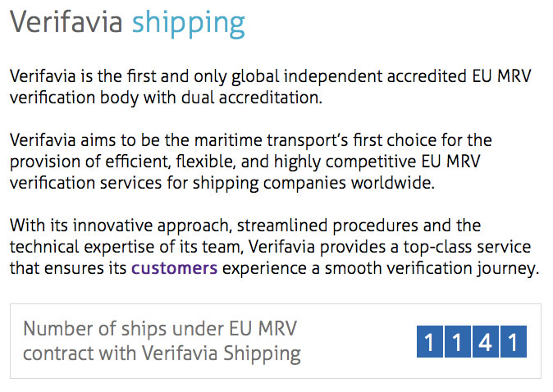This screenshot has height=392, width=553.
Task: Click the first digit tile of the counter
Action: [x=429, y=341]
